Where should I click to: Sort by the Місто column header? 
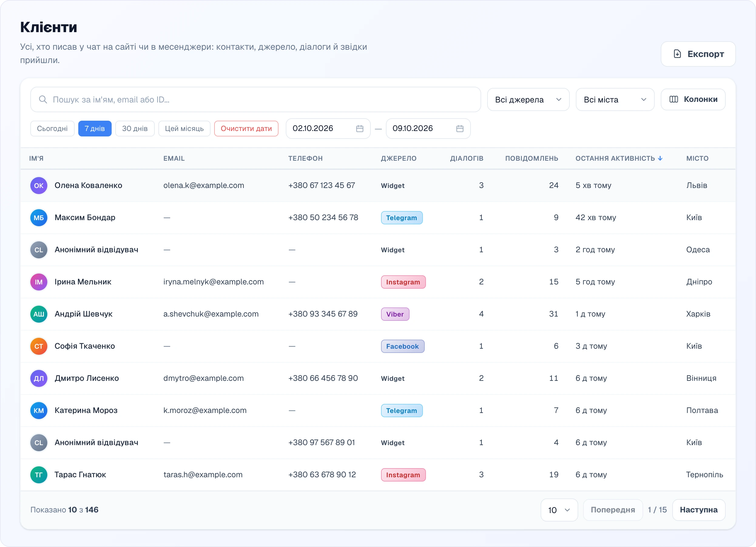[697, 159]
